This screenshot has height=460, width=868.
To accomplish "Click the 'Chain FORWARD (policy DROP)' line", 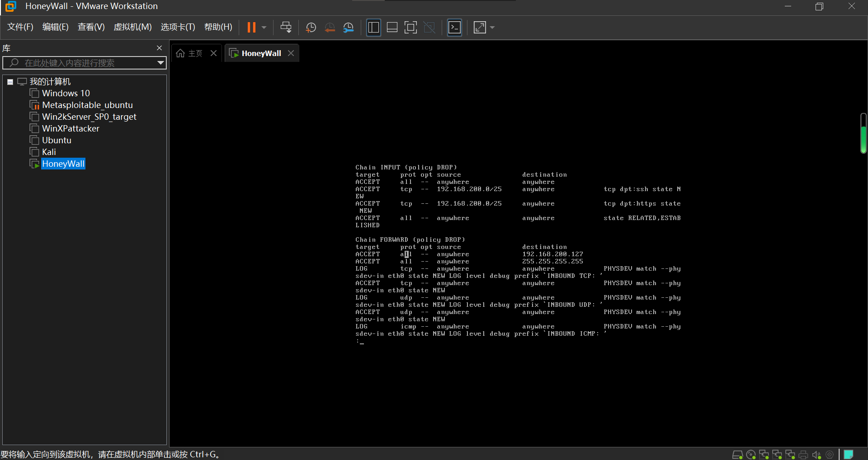I will [410, 240].
